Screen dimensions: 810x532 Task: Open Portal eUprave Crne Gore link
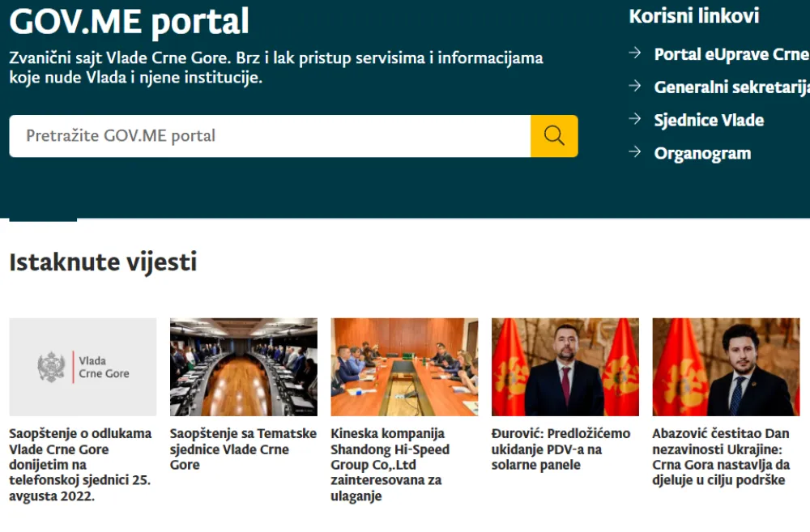tap(731, 54)
